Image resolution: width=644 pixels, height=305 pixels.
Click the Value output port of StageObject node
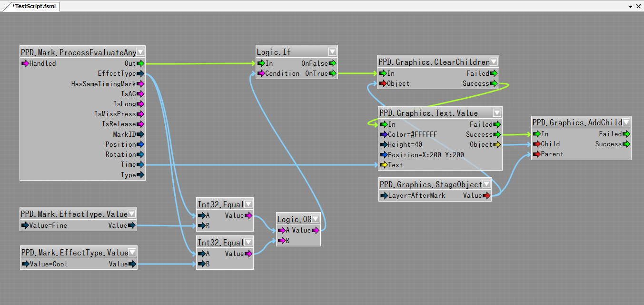[486, 195]
